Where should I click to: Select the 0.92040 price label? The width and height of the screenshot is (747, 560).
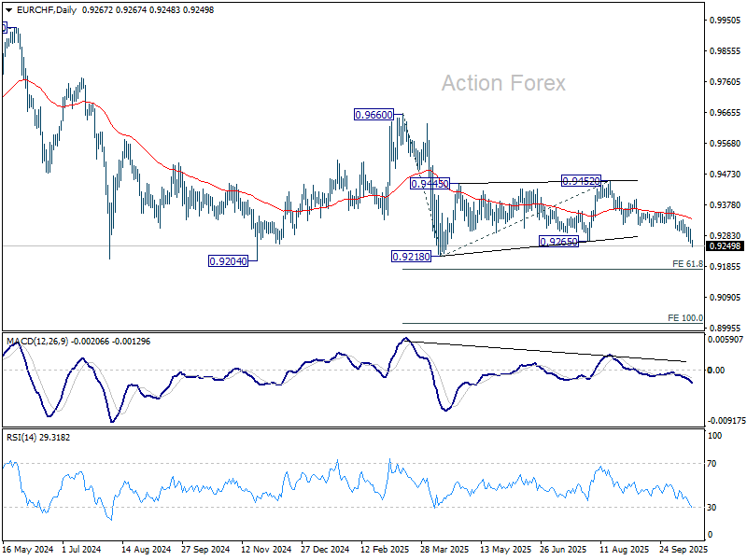pos(228,261)
